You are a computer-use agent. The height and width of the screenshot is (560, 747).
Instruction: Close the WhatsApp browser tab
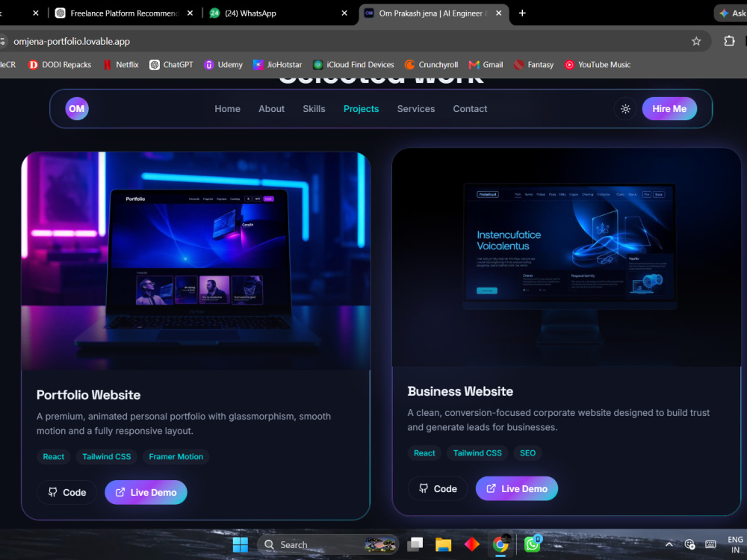[x=344, y=13]
